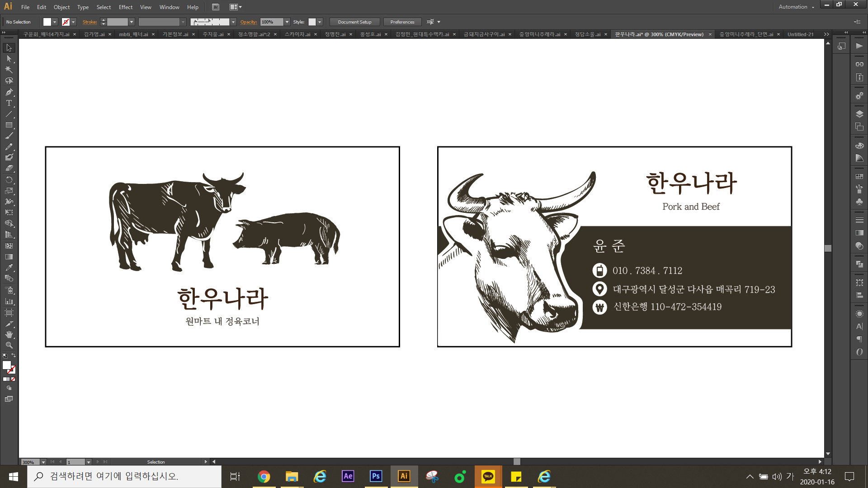Select the Line Segment tool
Image resolution: width=868 pixels, height=488 pixels.
[9, 114]
